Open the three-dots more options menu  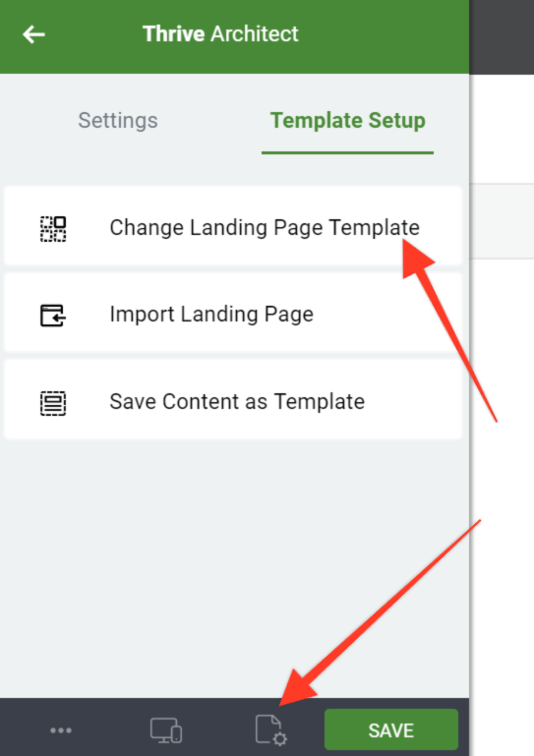pyautogui.click(x=61, y=730)
